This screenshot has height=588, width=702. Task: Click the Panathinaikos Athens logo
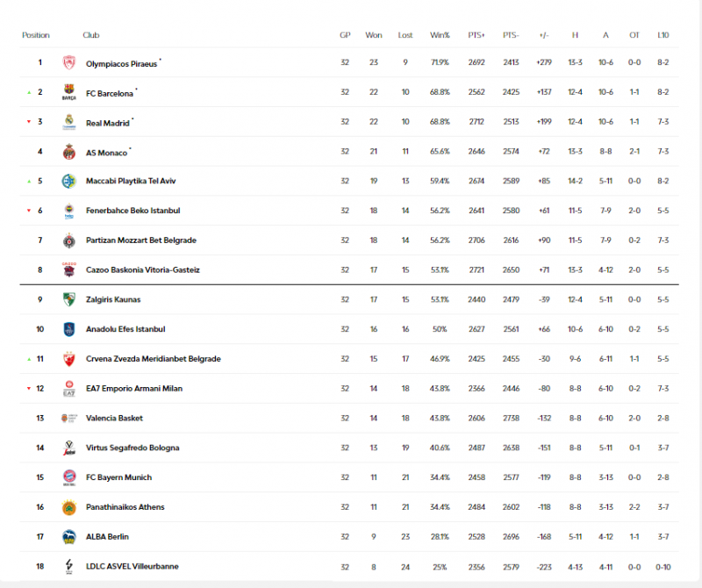(69, 507)
